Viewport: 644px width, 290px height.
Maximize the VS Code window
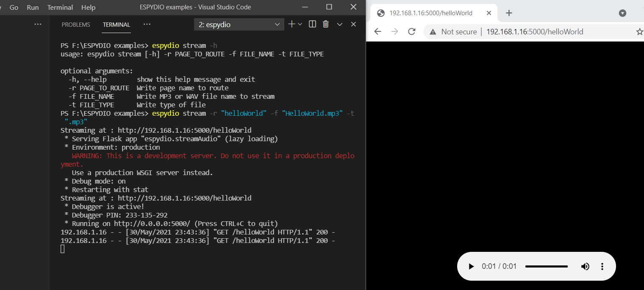click(329, 7)
